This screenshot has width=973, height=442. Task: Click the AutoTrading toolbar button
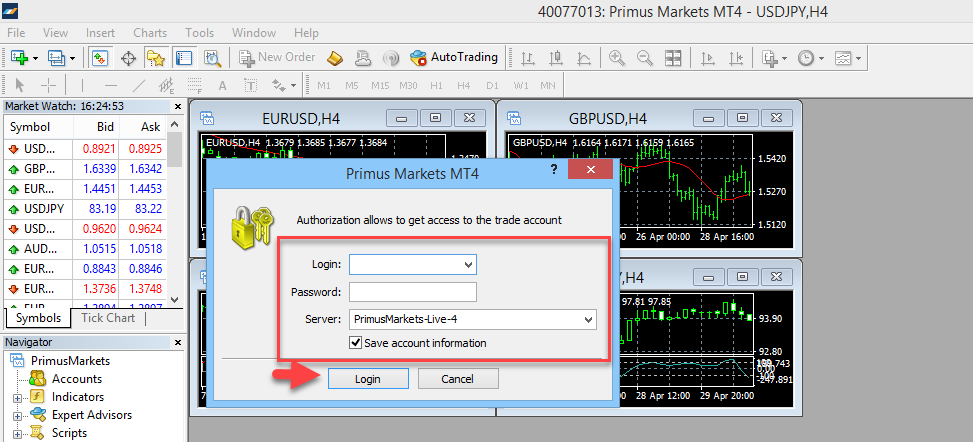(454, 58)
